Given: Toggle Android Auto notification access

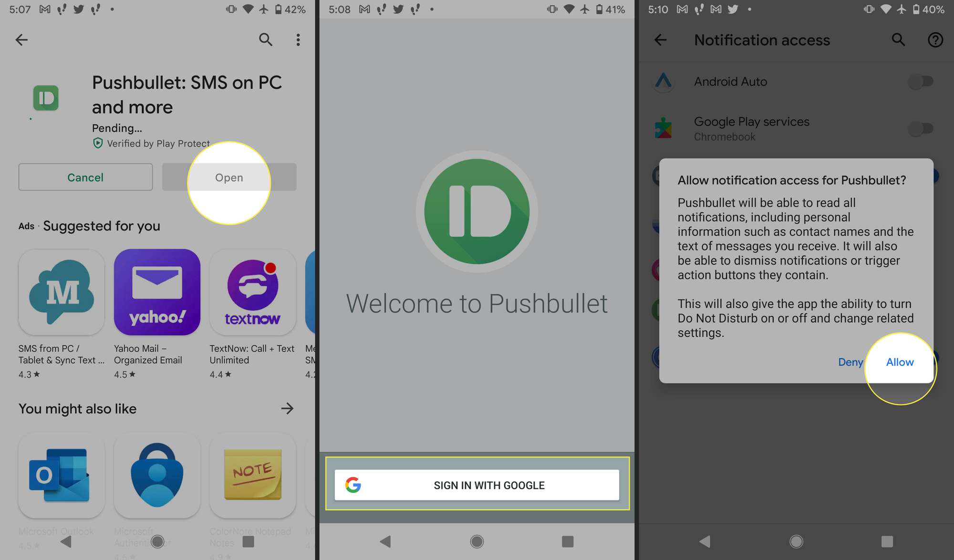Looking at the screenshot, I should click(921, 82).
